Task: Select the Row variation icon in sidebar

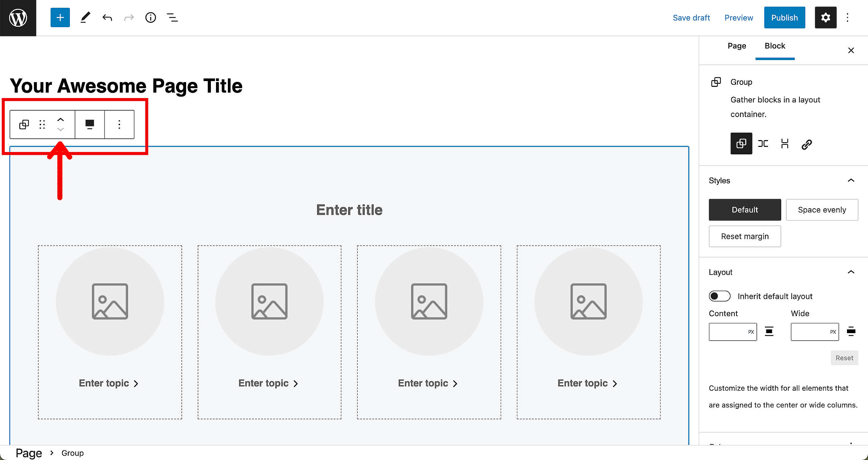Action: [763, 143]
